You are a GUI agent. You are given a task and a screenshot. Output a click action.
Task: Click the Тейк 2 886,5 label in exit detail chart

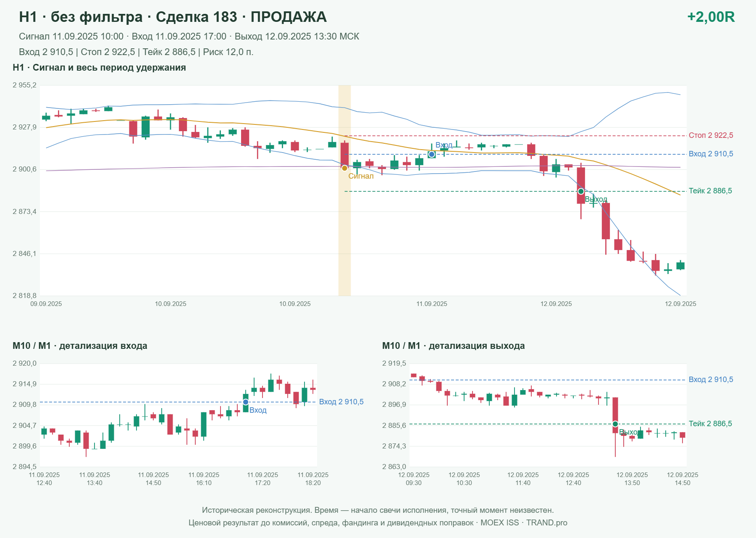pyautogui.click(x=710, y=424)
